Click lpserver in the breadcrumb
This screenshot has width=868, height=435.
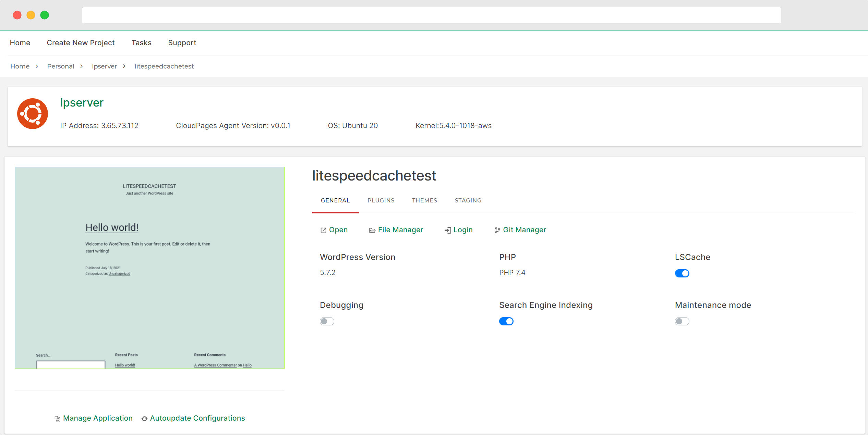104,66
